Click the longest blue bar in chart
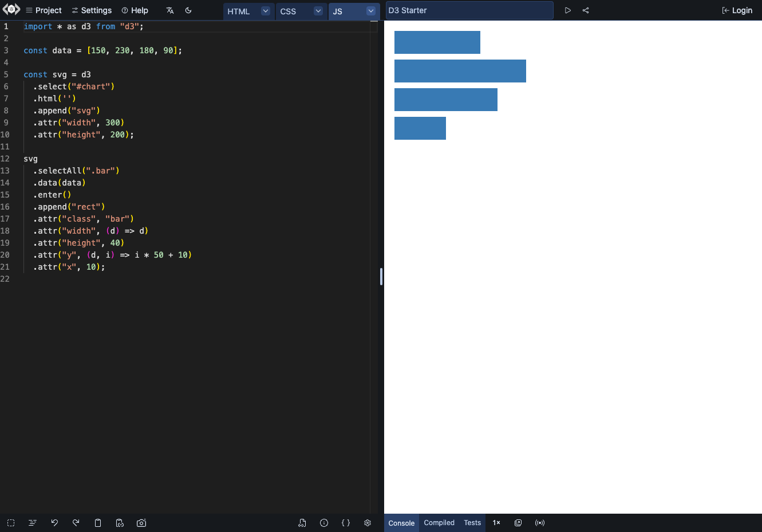The image size is (762, 532). click(460, 71)
